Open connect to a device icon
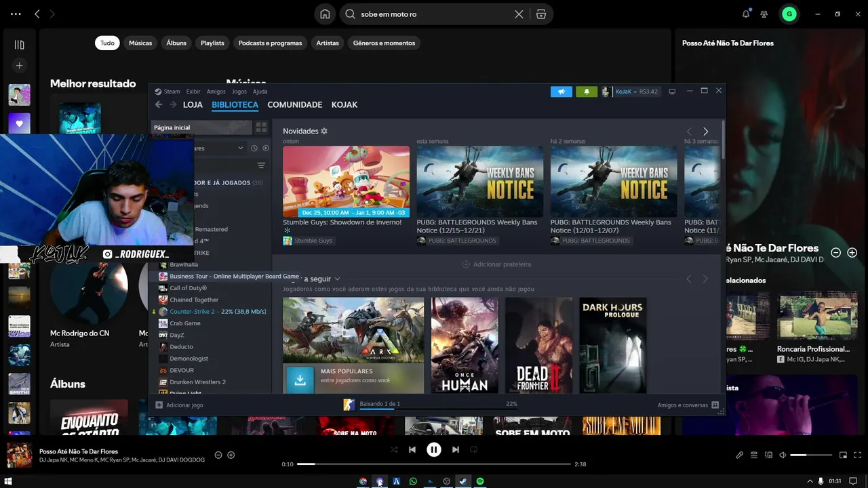This screenshot has height=488, width=868. coord(768,455)
